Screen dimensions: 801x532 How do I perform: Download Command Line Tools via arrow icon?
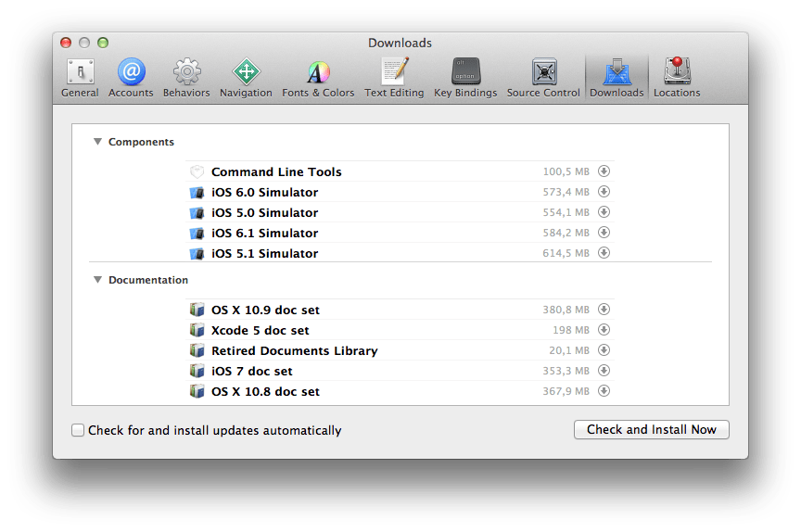604,171
